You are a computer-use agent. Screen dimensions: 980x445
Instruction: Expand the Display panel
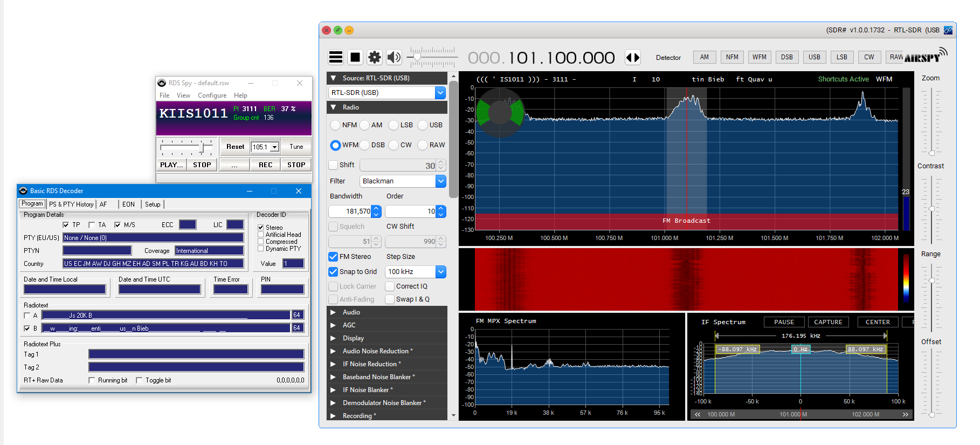coord(333,338)
